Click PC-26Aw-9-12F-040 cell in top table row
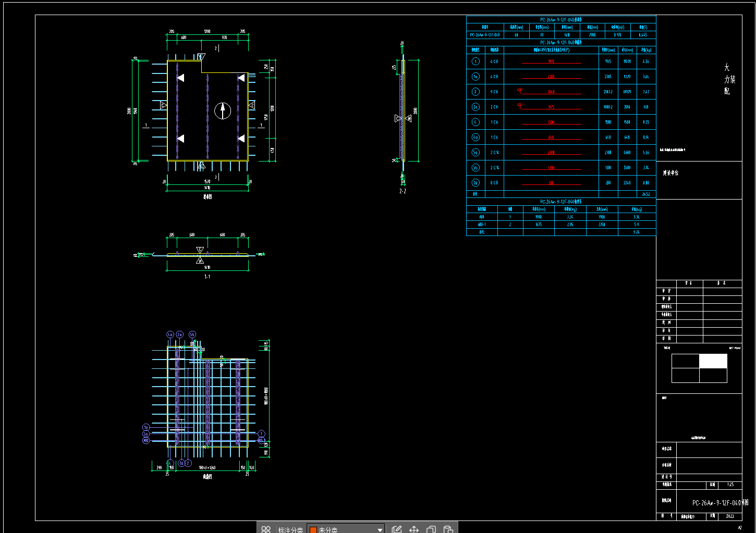The image size is (756, 533). 485,35
